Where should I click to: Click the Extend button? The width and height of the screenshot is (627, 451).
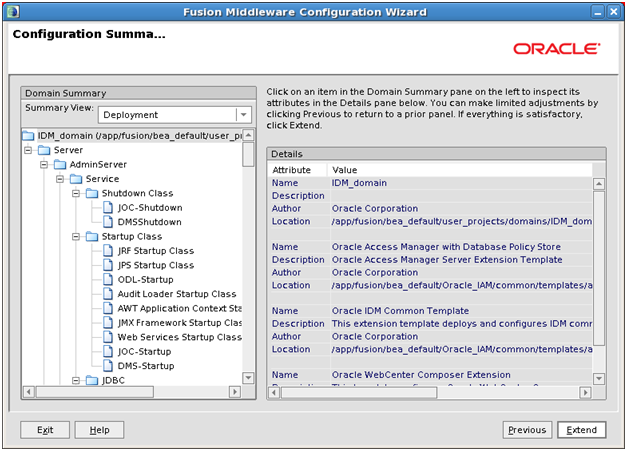(581, 430)
